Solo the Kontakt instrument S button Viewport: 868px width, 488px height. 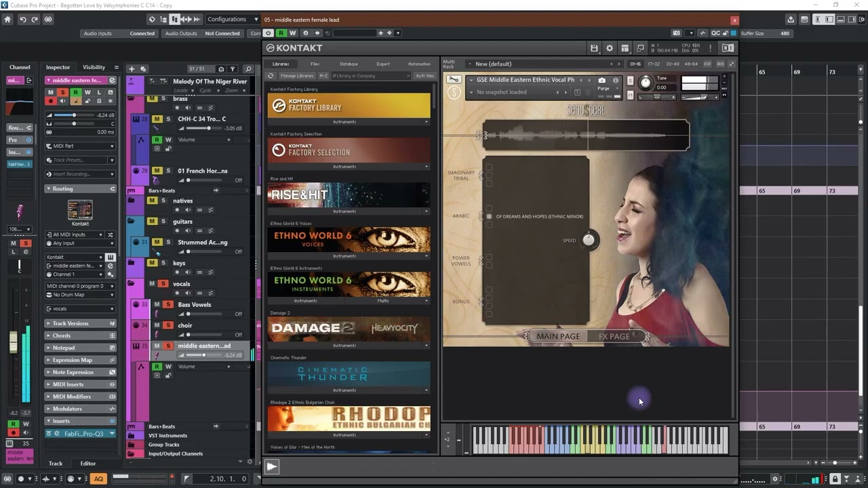631,81
